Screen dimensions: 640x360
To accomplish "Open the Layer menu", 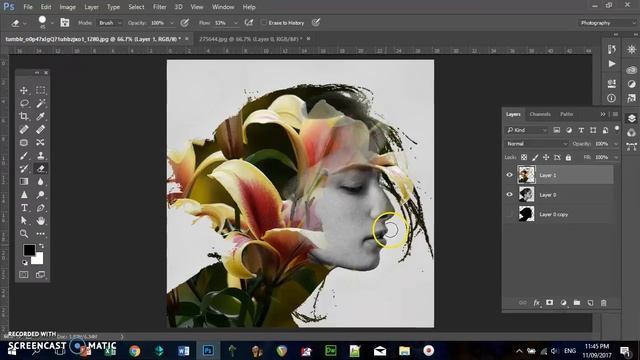I will (91, 7).
